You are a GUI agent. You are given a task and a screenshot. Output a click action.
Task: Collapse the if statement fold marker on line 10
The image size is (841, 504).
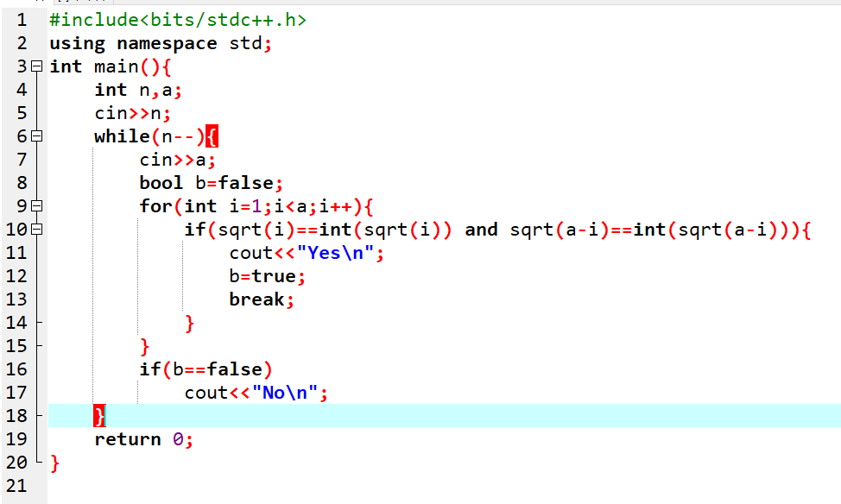[35, 230]
